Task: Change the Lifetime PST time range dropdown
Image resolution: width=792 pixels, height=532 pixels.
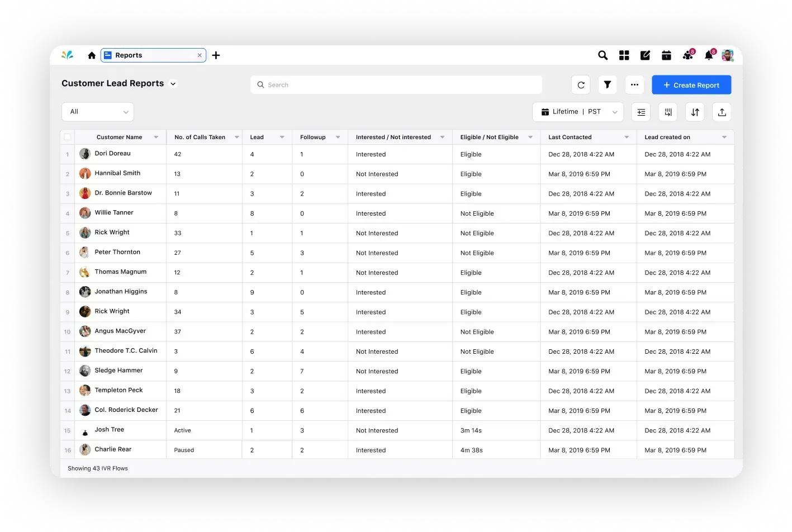Action: click(578, 111)
